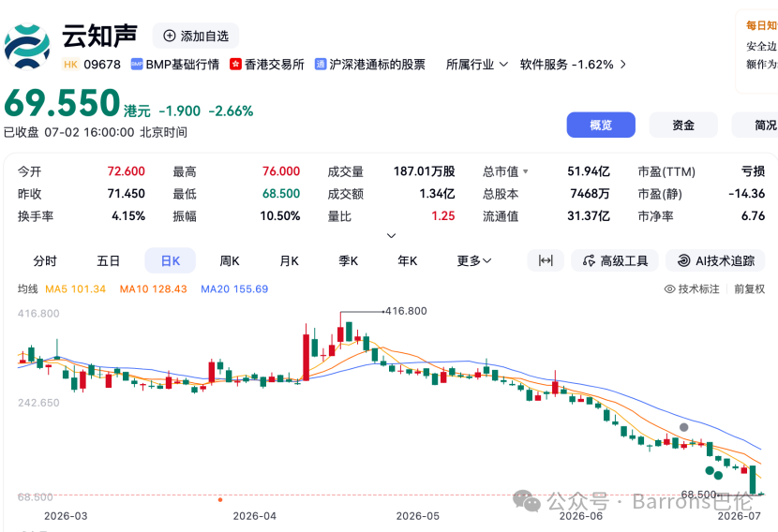778x532 pixels.
Task: Click the -2.66% change percentage
Action: pyautogui.click(x=231, y=111)
